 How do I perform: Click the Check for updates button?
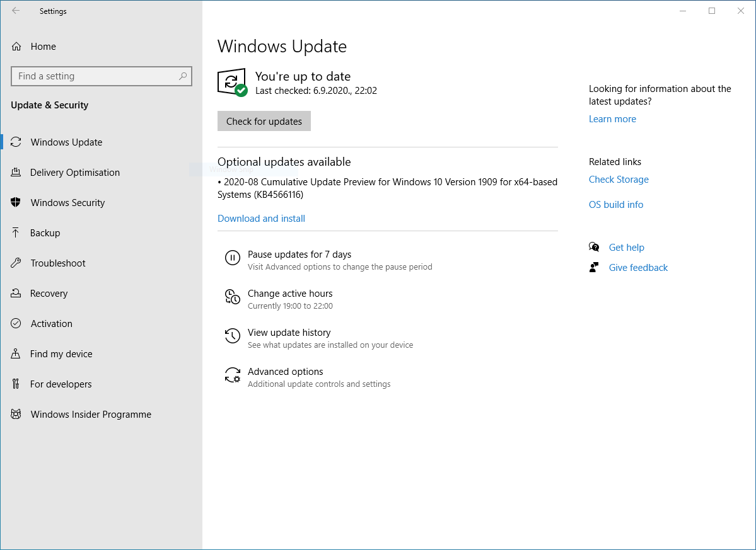click(x=264, y=122)
